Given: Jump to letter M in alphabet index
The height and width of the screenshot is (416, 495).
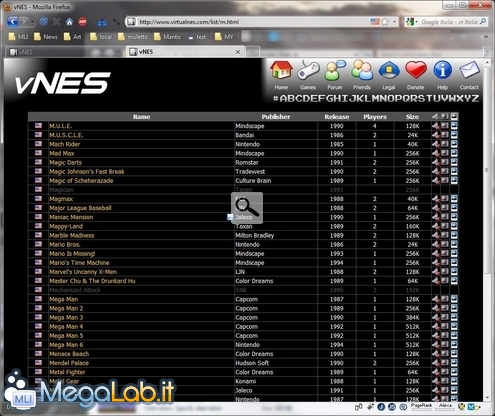Looking at the screenshot, I should click(x=376, y=98).
